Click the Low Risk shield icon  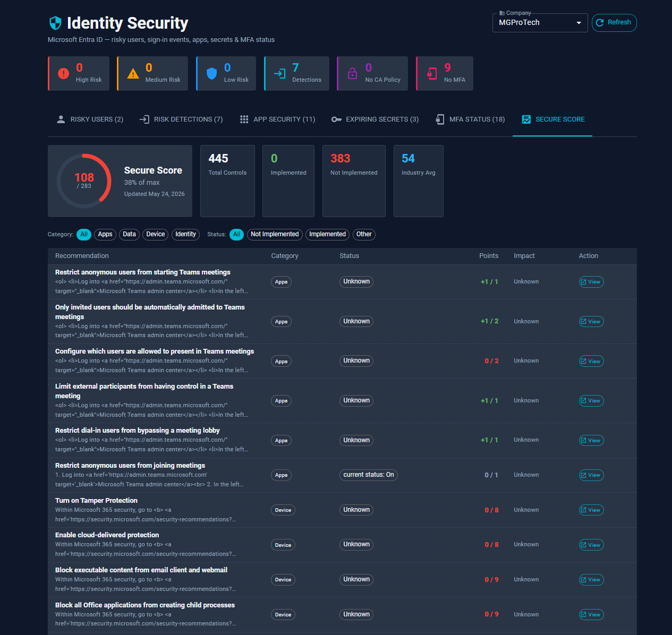coord(211,73)
